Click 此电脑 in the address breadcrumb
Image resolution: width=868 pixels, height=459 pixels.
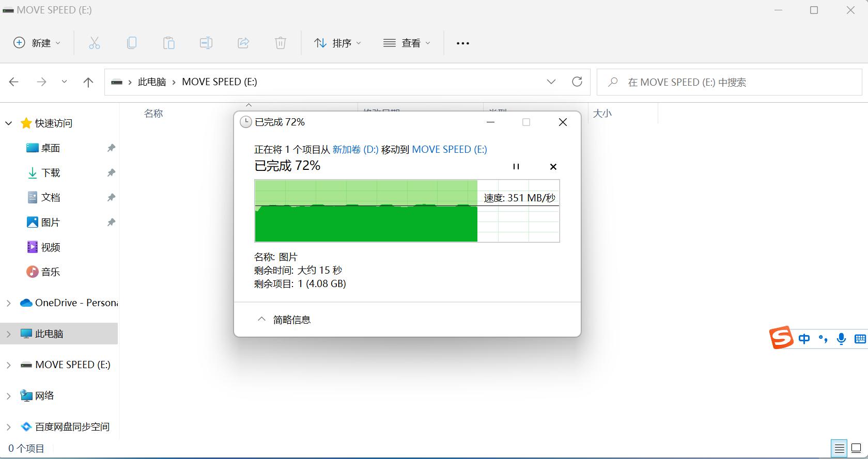coord(152,82)
